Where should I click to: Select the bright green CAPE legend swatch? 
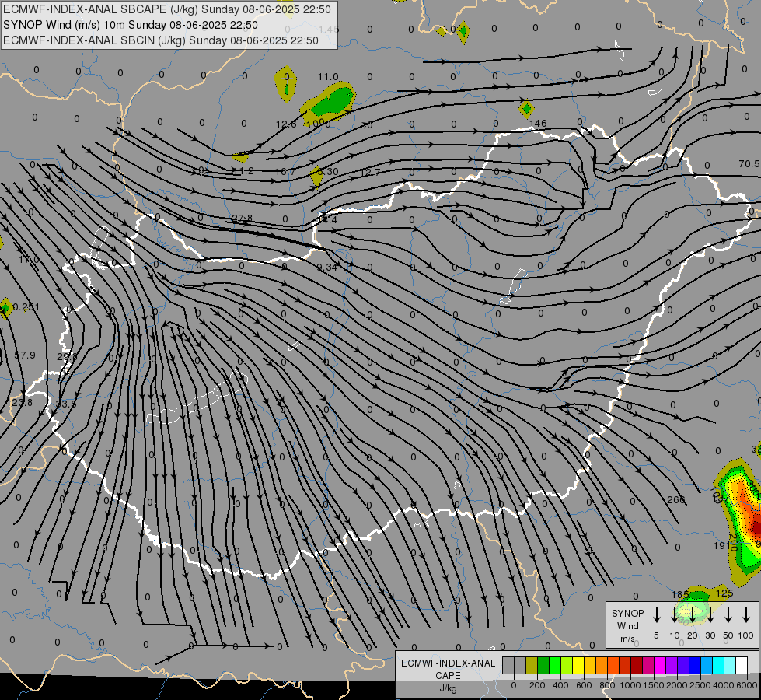555,665
